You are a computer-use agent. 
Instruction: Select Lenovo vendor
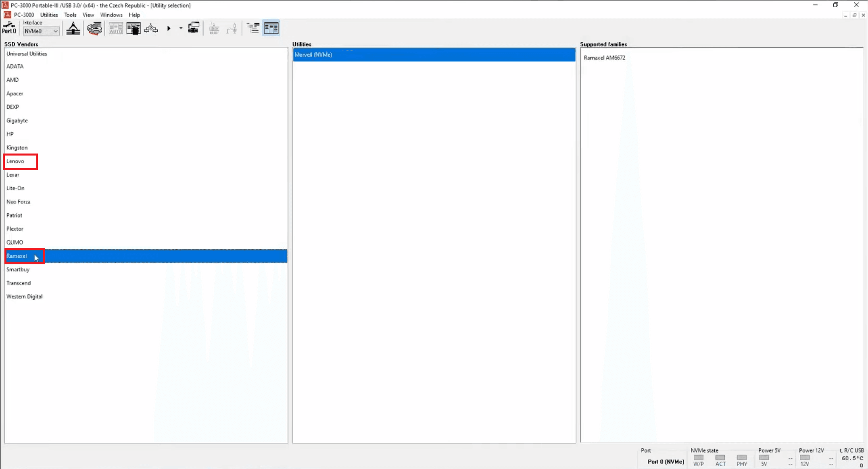pos(146,161)
